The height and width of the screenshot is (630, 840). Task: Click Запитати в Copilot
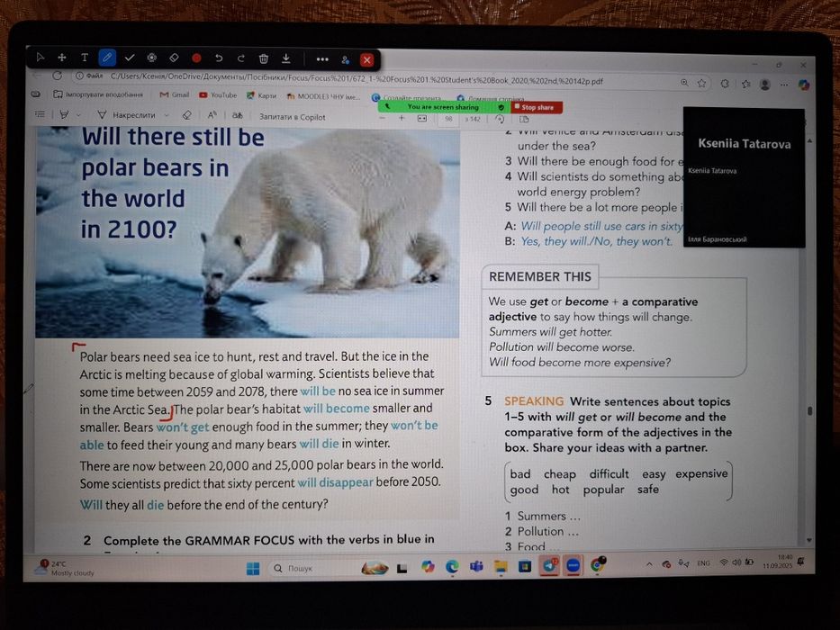click(292, 116)
